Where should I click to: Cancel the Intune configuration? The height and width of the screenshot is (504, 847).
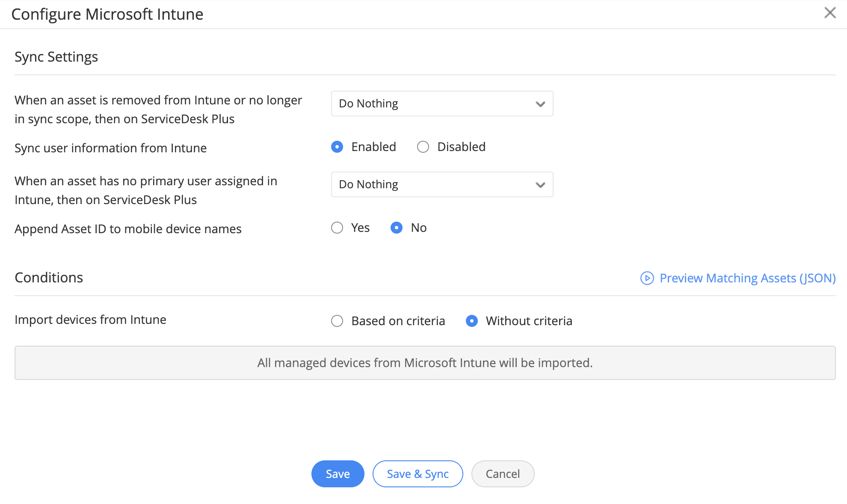503,474
